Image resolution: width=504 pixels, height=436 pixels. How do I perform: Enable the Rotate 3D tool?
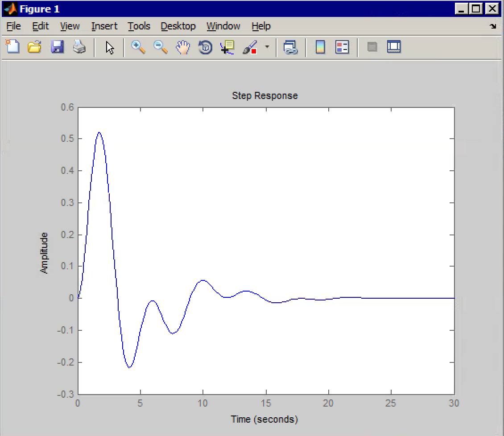pyautogui.click(x=205, y=48)
